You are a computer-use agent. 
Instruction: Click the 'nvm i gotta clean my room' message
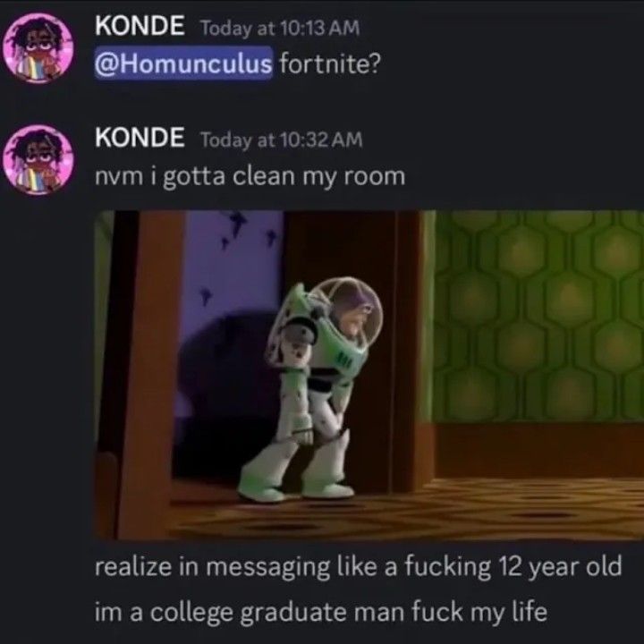pos(250,177)
